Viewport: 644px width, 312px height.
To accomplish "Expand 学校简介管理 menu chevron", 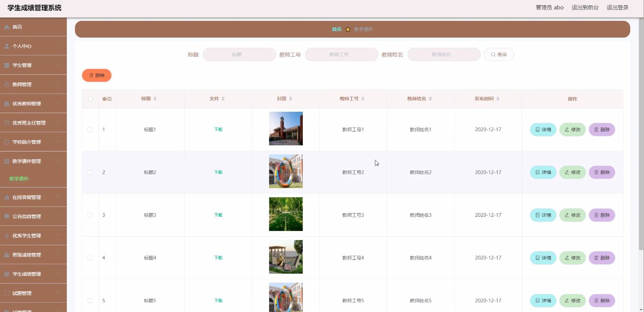I will pos(58,142).
